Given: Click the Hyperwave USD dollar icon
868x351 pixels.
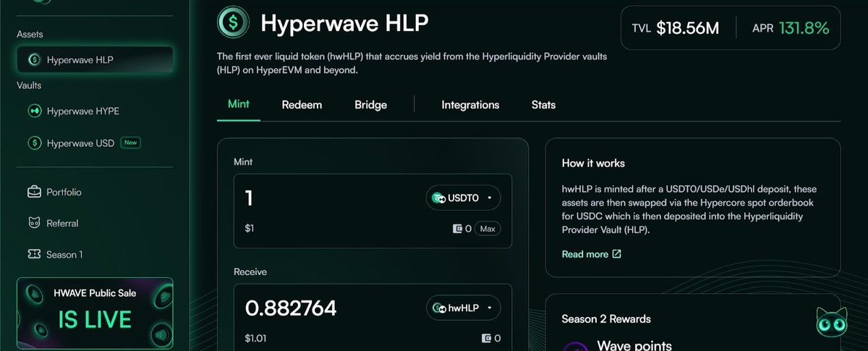Looking at the screenshot, I should click(33, 143).
